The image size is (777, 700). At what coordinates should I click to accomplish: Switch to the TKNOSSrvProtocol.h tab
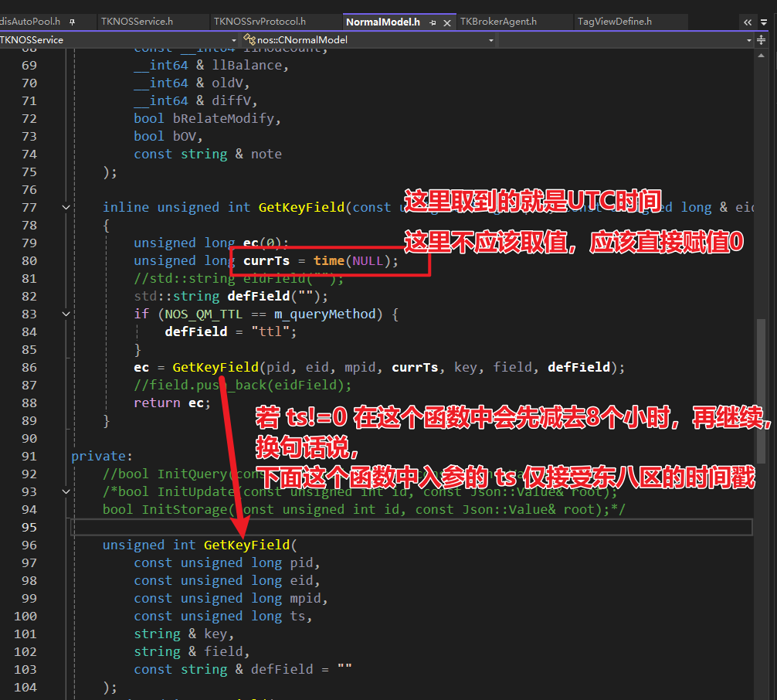[260, 22]
